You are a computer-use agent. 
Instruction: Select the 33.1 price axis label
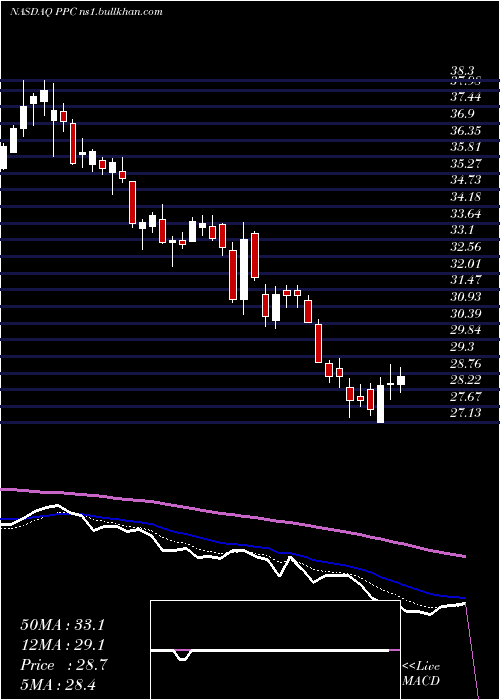462,230
